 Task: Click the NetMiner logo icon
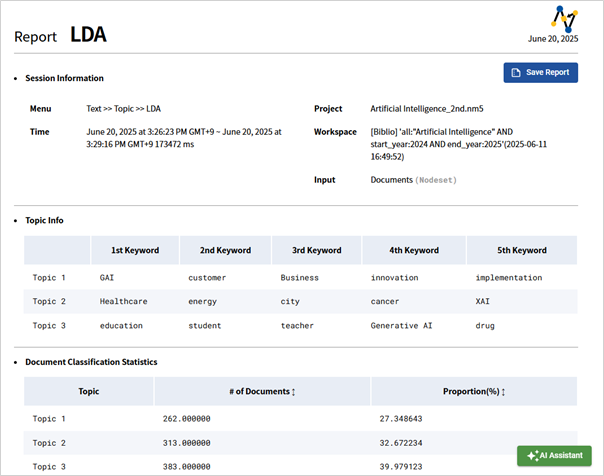coord(565,19)
